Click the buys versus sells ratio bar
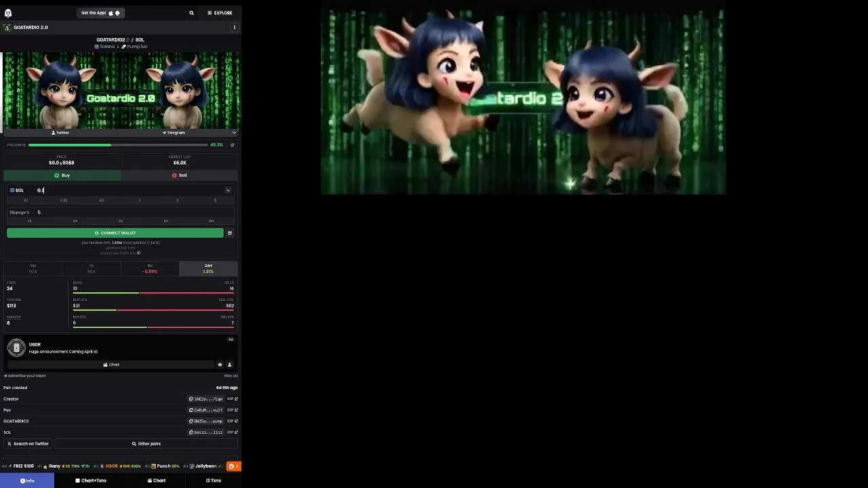The image size is (868, 488). tap(153, 293)
